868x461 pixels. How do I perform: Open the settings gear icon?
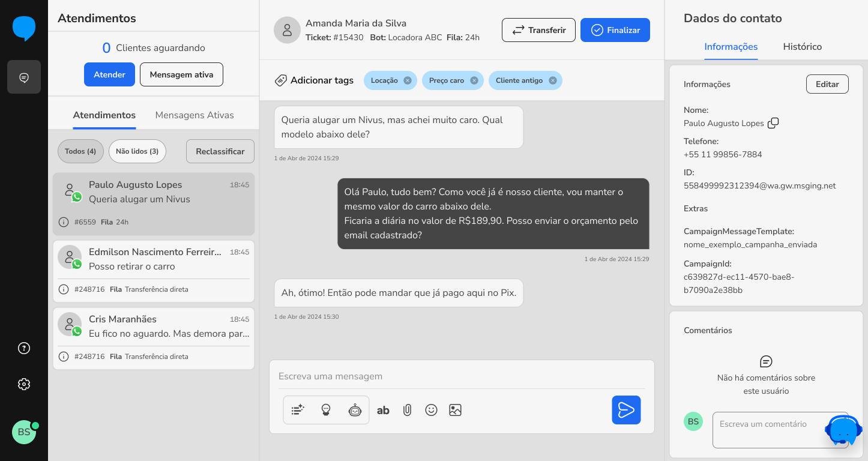(x=24, y=384)
